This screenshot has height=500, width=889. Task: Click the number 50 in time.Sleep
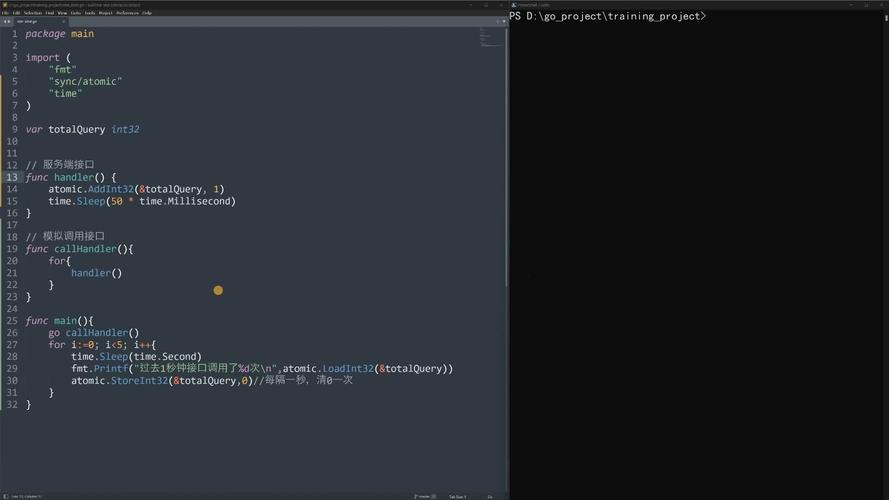(117, 201)
